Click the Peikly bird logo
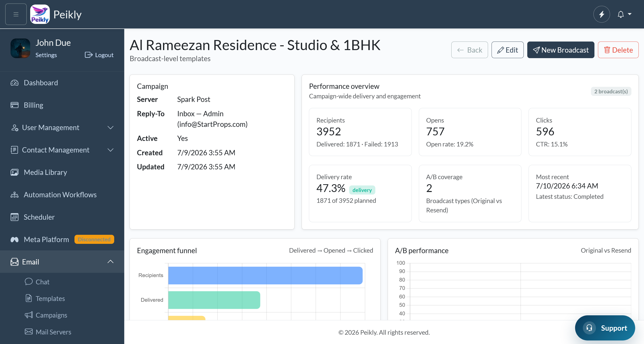Viewport: 644px width, 344px height. click(40, 14)
